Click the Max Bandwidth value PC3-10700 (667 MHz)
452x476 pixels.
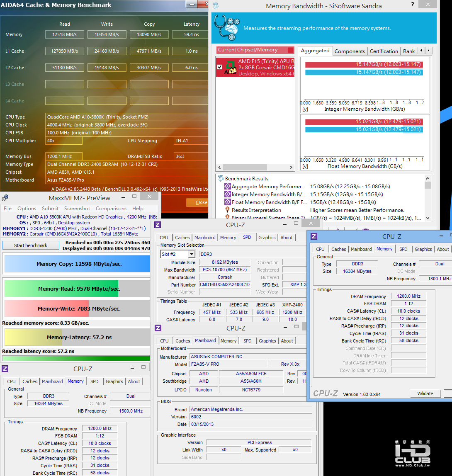pyautogui.click(x=225, y=270)
